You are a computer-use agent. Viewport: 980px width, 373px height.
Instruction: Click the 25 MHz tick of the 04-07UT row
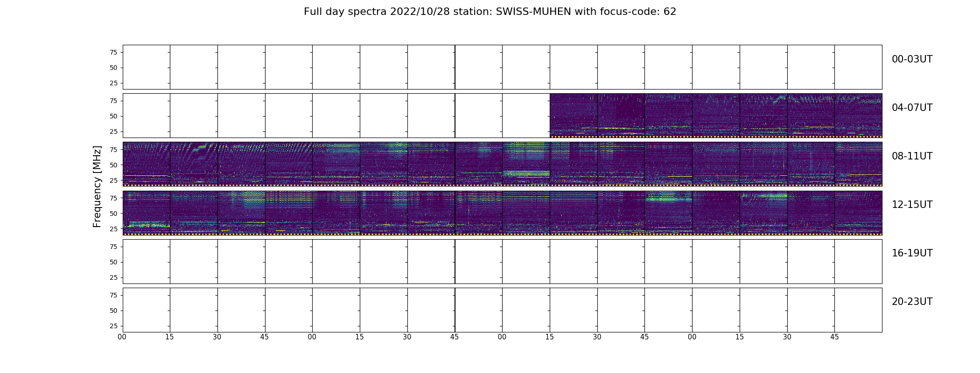pyautogui.click(x=113, y=131)
